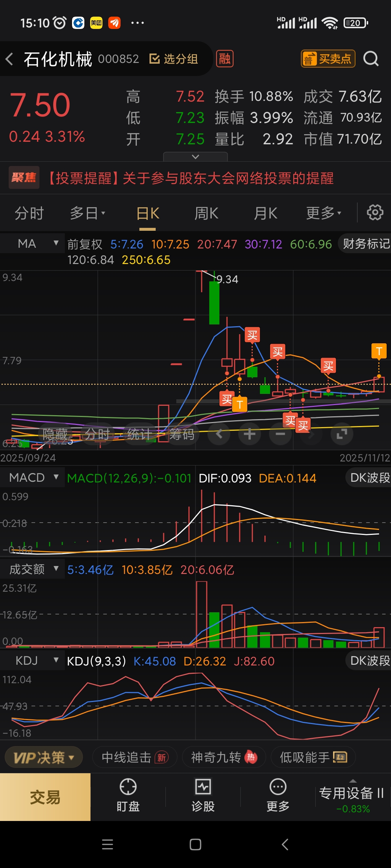The width and height of the screenshot is (391, 868).
Task: Tap the notification overflow dots icon
Action: pyautogui.click(x=137, y=23)
